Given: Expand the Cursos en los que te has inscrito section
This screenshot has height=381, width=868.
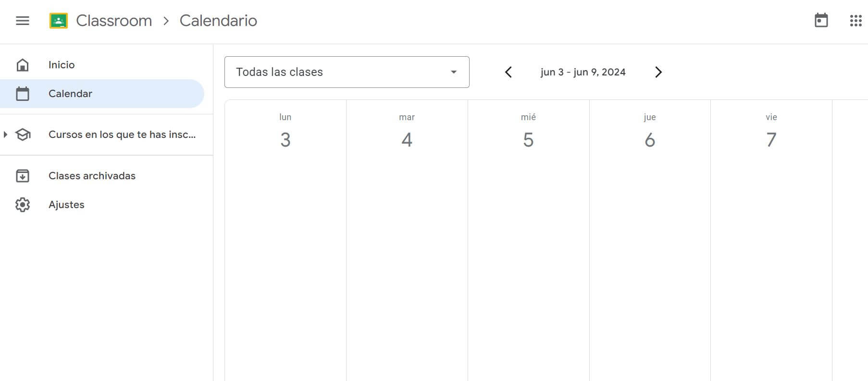Looking at the screenshot, I should coord(6,135).
